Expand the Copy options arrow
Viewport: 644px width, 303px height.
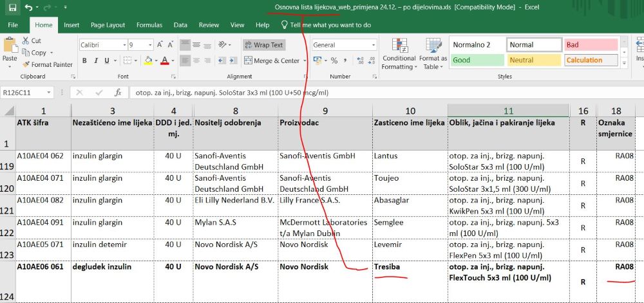point(52,53)
